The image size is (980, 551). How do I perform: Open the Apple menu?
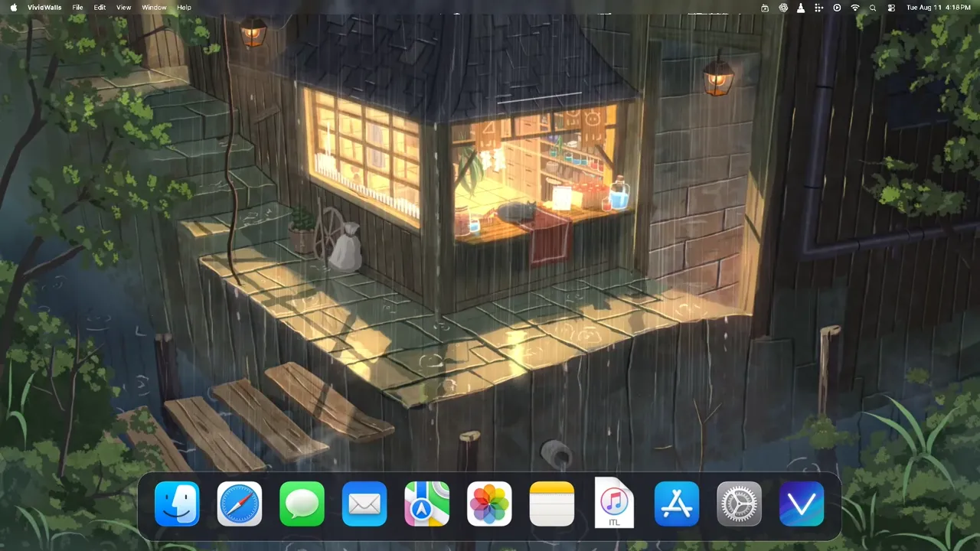[14, 8]
